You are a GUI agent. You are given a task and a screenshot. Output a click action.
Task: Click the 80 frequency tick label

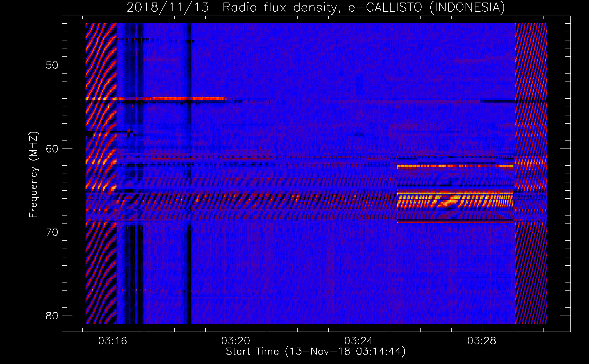[52, 316]
